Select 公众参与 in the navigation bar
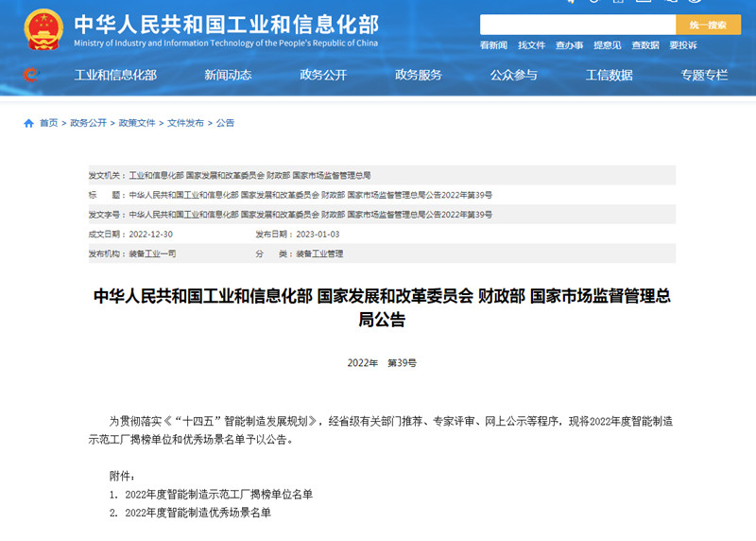This screenshot has width=756, height=541. click(x=514, y=76)
